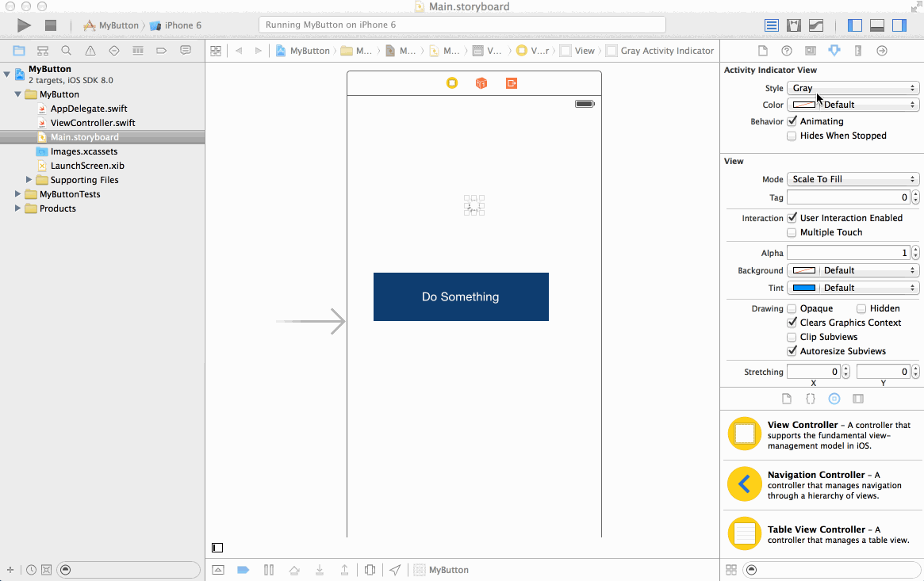Click the View Controller icon in the scene dock
The width and height of the screenshot is (924, 581).
[x=452, y=83]
